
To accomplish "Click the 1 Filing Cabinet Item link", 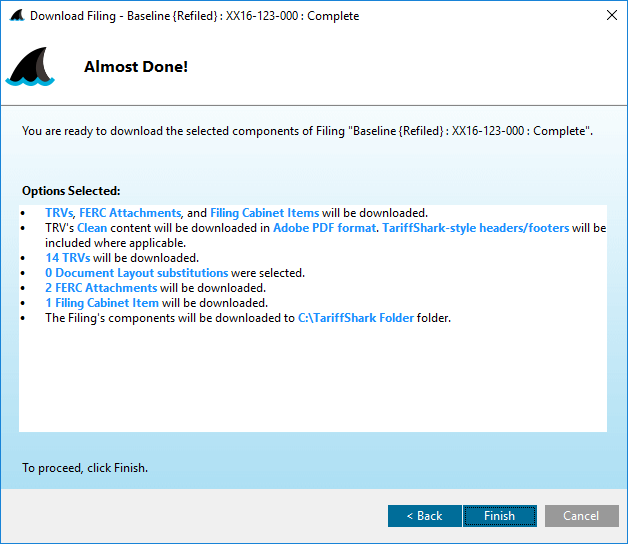I will click(x=102, y=303).
